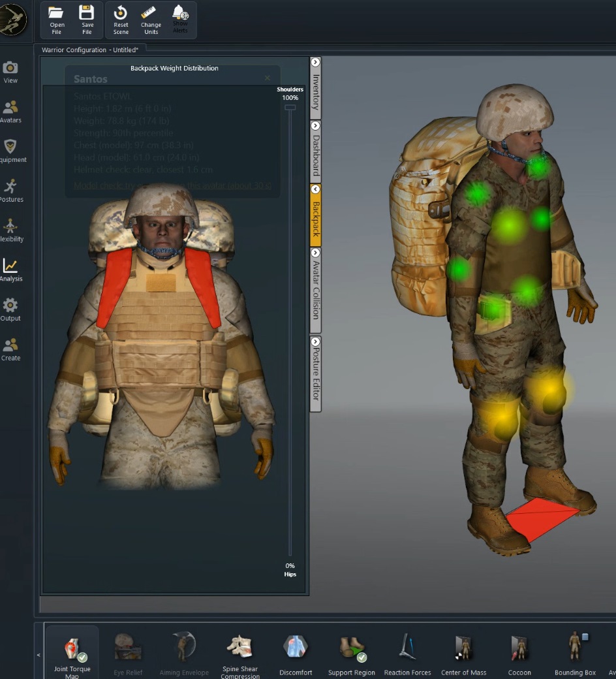Select the Warrior Configuration - Untitled tab
This screenshot has height=679, width=616.
[x=89, y=50]
